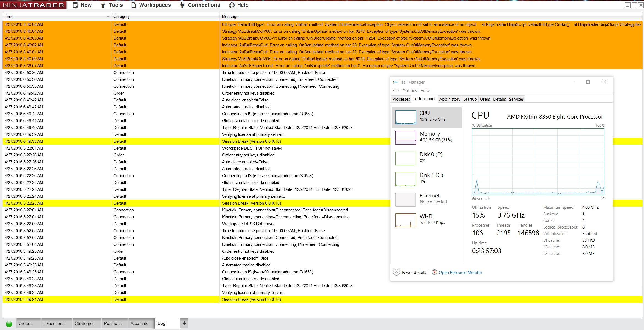Viewport: 644px width, 330px height.
Task: Click Open Resource Monitor link
Action: pyautogui.click(x=460, y=273)
